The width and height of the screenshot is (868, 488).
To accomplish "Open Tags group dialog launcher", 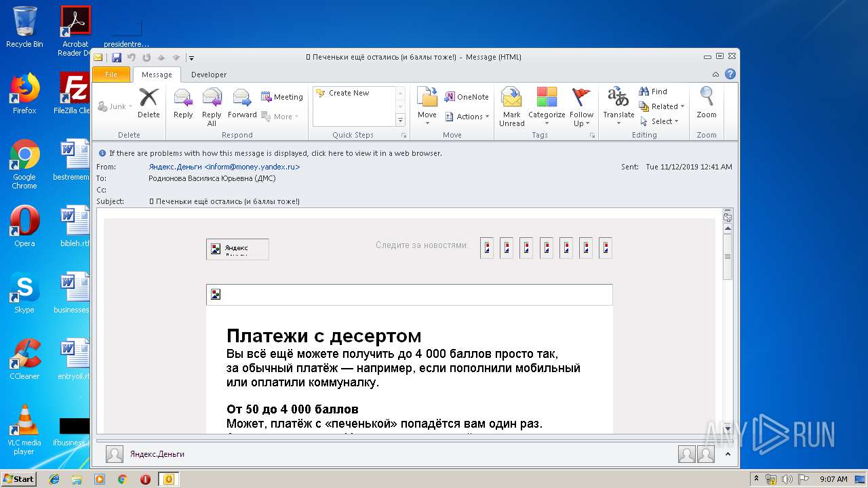I will (592, 136).
